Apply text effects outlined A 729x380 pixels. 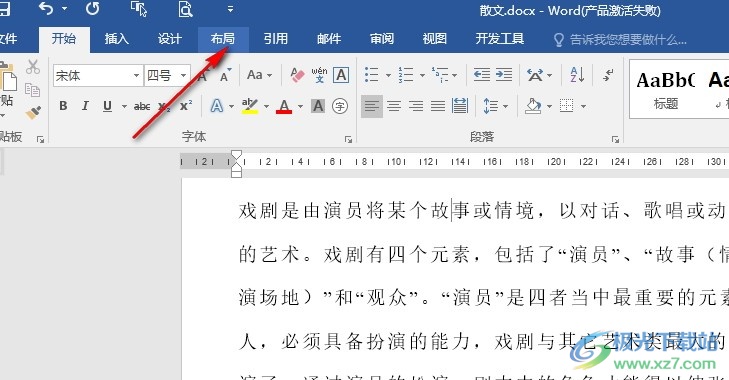tap(217, 106)
